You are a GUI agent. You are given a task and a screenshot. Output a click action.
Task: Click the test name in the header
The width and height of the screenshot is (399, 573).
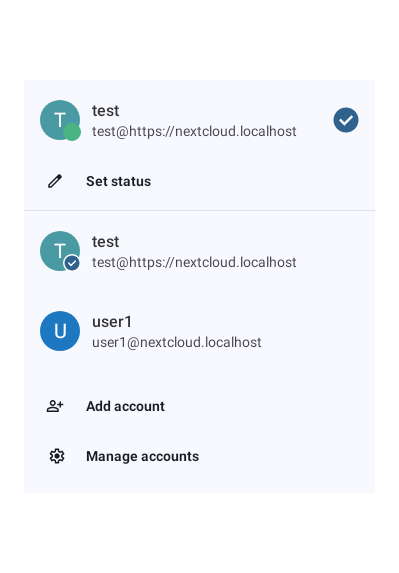106,111
